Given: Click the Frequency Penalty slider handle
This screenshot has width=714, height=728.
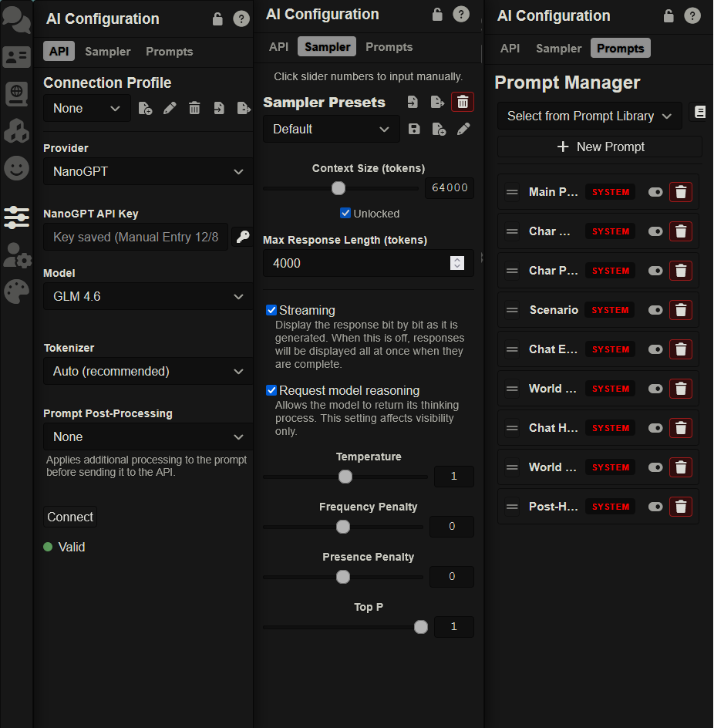Looking at the screenshot, I should [343, 527].
